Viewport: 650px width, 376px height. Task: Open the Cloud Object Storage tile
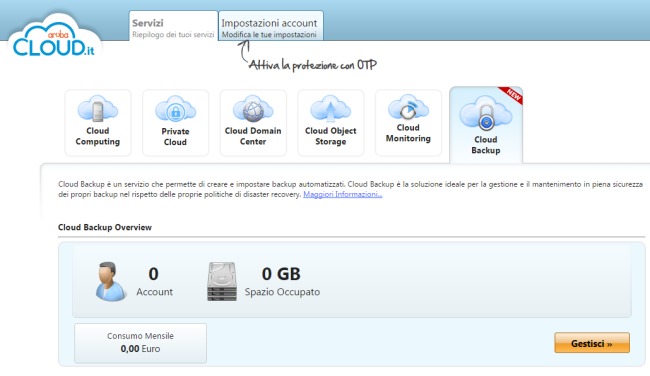(330, 123)
